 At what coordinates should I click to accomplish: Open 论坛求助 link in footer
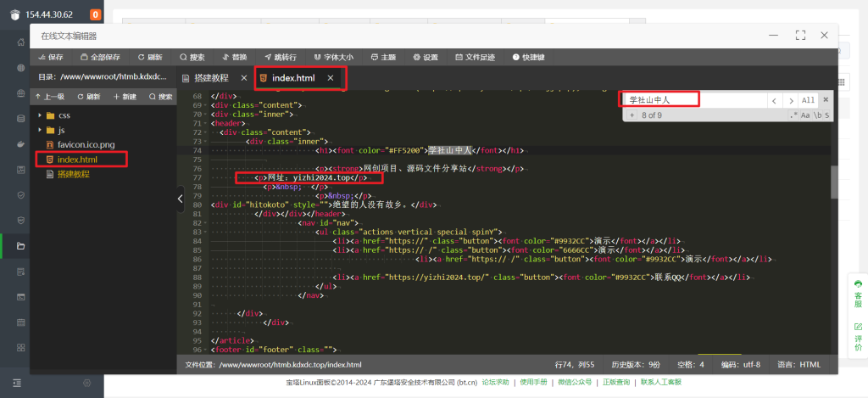click(495, 382)
